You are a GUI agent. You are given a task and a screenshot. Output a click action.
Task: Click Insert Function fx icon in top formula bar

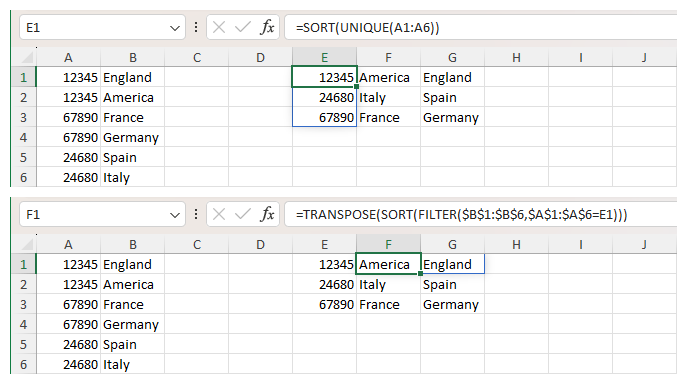[267, 28]
